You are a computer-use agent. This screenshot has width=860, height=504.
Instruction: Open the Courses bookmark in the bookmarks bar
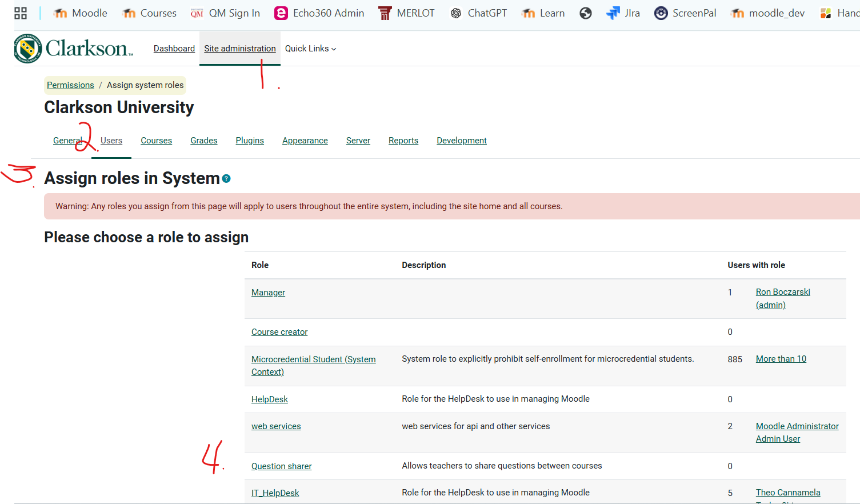[x=149, y=13]
